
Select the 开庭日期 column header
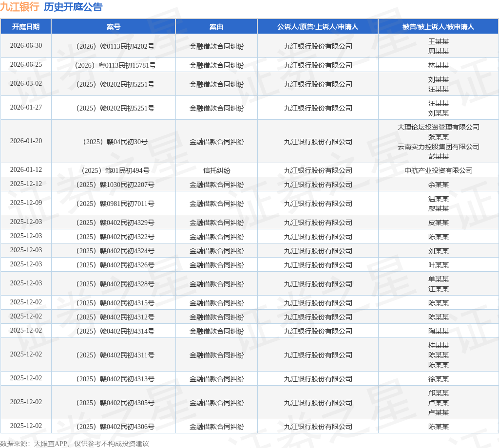point(26,27)
